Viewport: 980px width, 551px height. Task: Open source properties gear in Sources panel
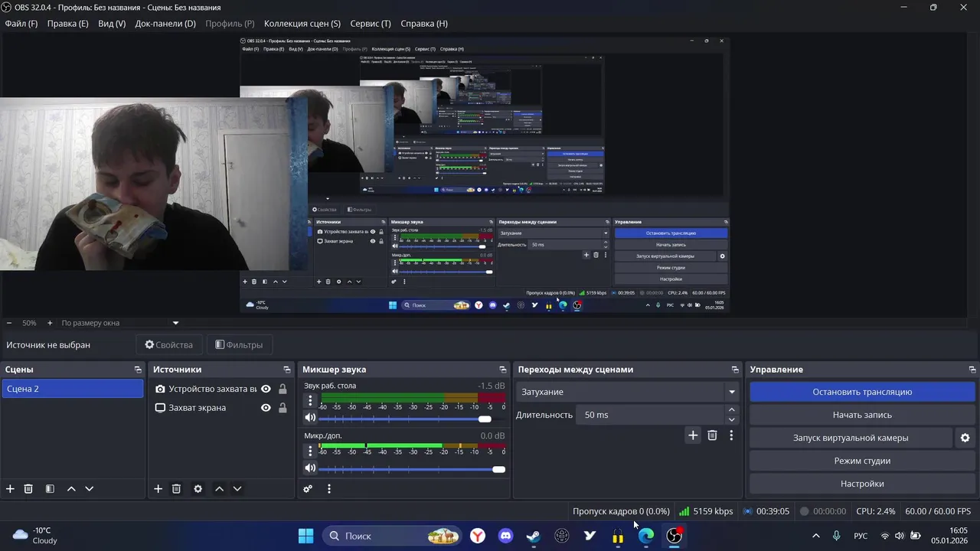tap(198, 489)
